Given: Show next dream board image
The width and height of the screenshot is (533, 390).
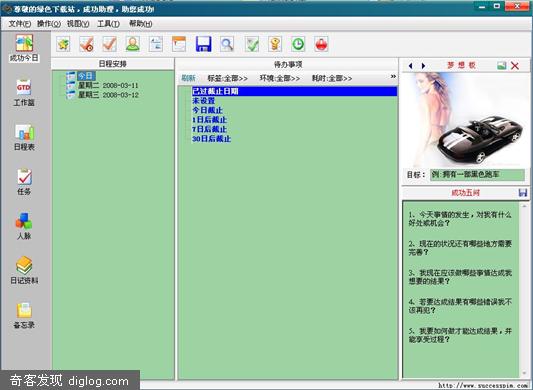Looking at the screenshot, I should (423, 66).
